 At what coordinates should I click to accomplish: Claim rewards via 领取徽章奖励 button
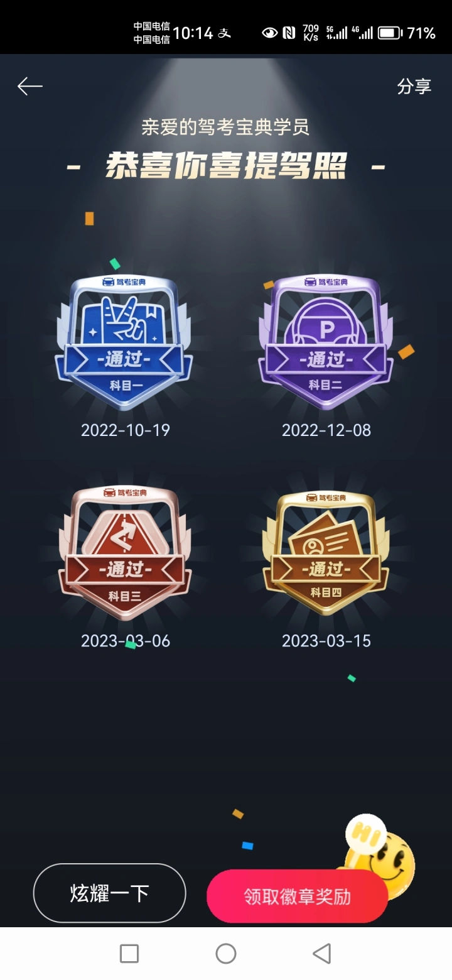298,896
